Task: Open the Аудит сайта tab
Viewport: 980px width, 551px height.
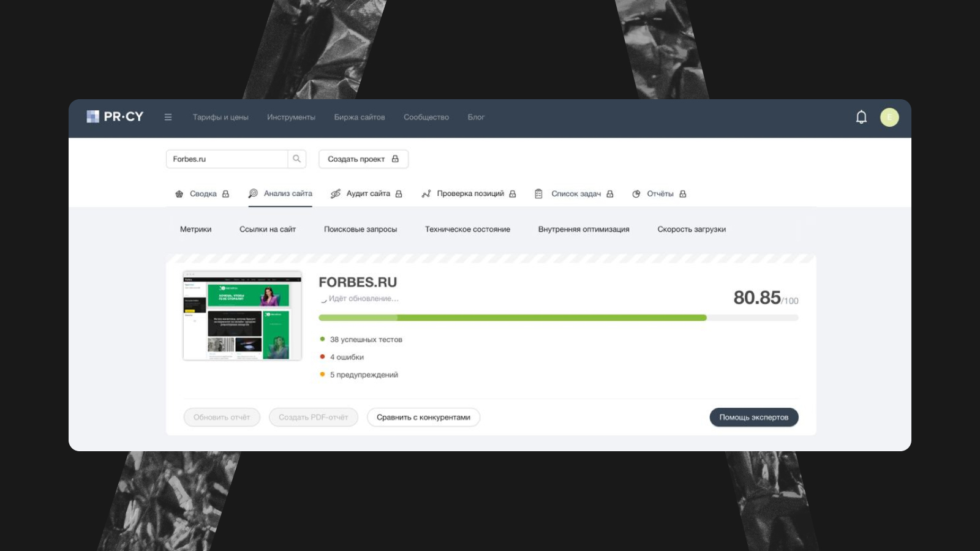Action: 367,194
